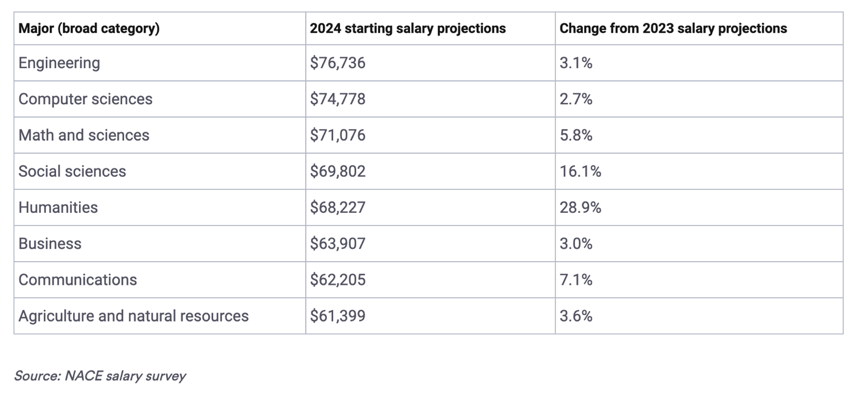Click the "2024 starting salary projections" header
The width and height of the screenshot is (864, 406).
point(409,28)
